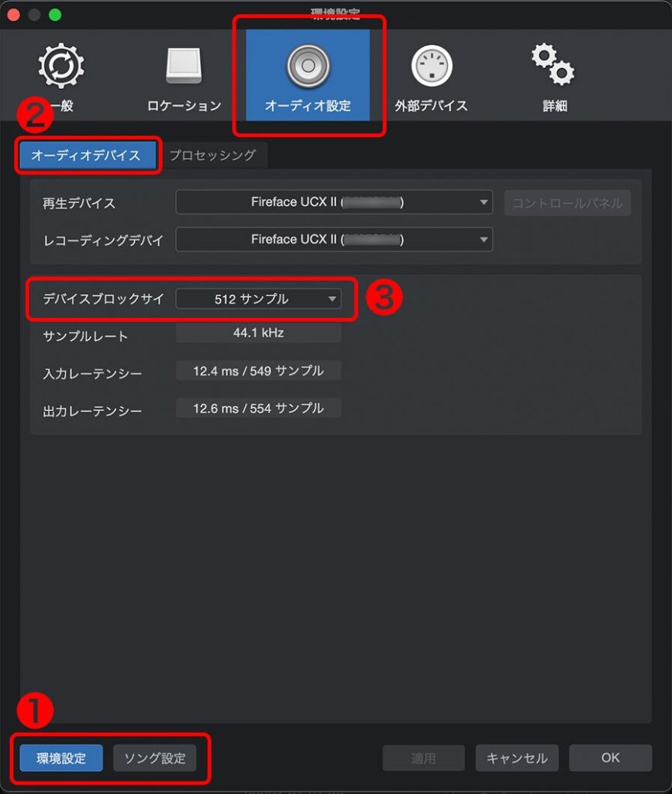Confirm with the OK button
The width and height of the screenshot is (672, 794).
click(610, 758)
